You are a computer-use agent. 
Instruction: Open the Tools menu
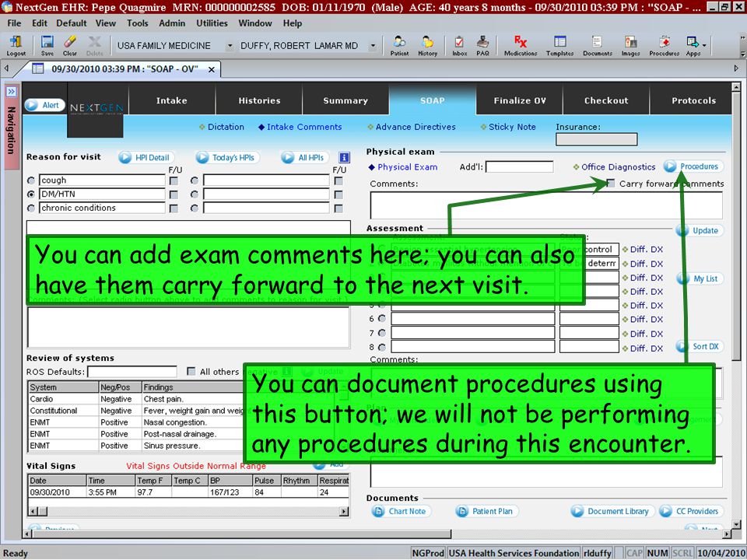137,23
